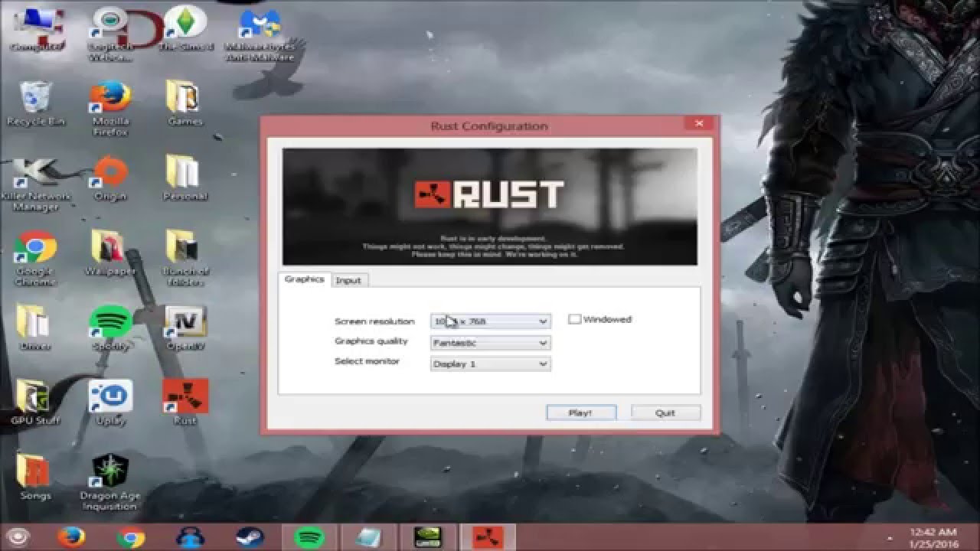The image size is (980, 551).
Task: Open the Wallpaper folder
Action: [x=111, y=253]
